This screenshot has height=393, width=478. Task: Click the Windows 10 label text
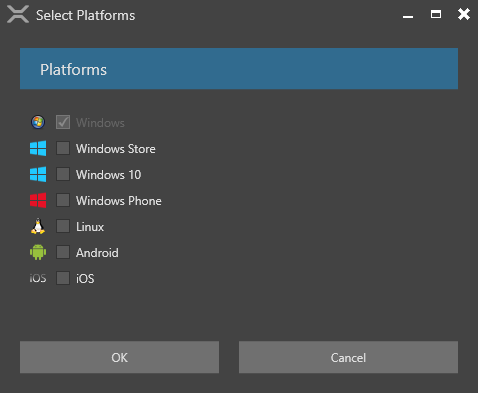coord(109,175)
